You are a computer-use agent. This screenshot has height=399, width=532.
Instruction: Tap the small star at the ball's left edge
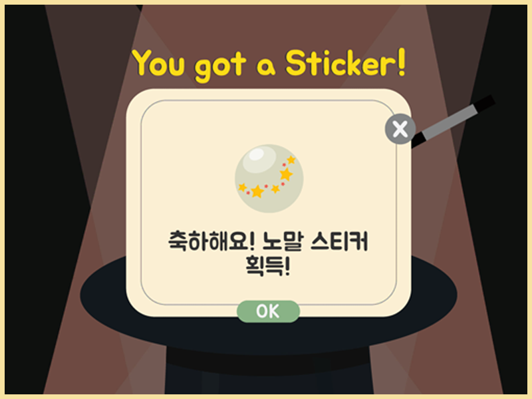tap(242, 187)
